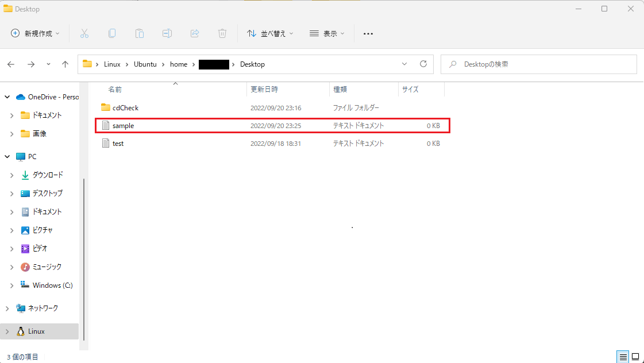Click the Cut scissors icon in toolbar
This screenshot has width=644, height=363.
(84, 33)
